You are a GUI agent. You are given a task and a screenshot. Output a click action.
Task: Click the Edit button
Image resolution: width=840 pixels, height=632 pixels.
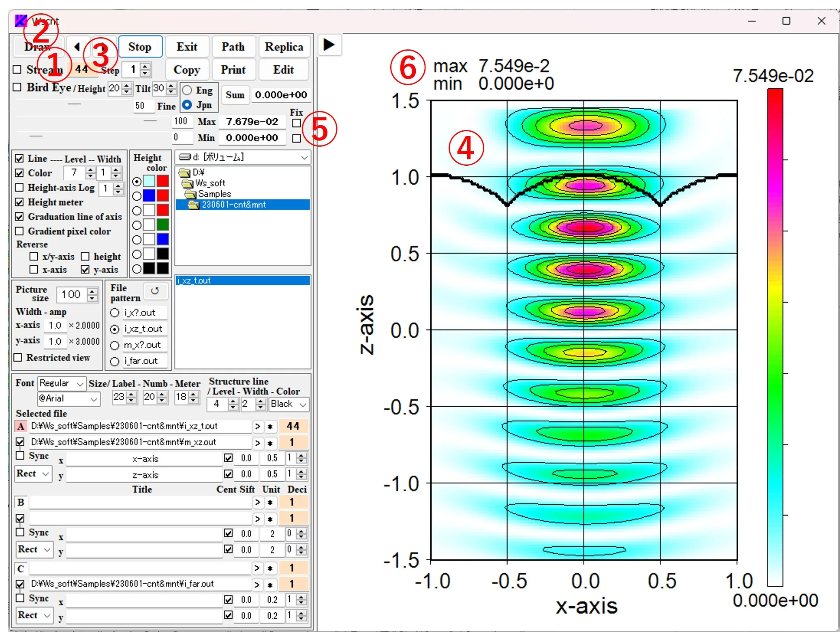click(x=283, y=70)
